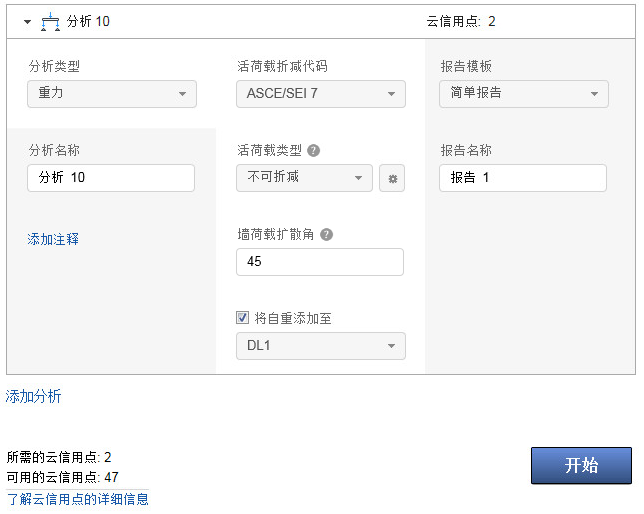This screenshot has width=644, height=514.
Task: Click the 添加注释 link
Action: pyautogui.click(x=53, y=239)
